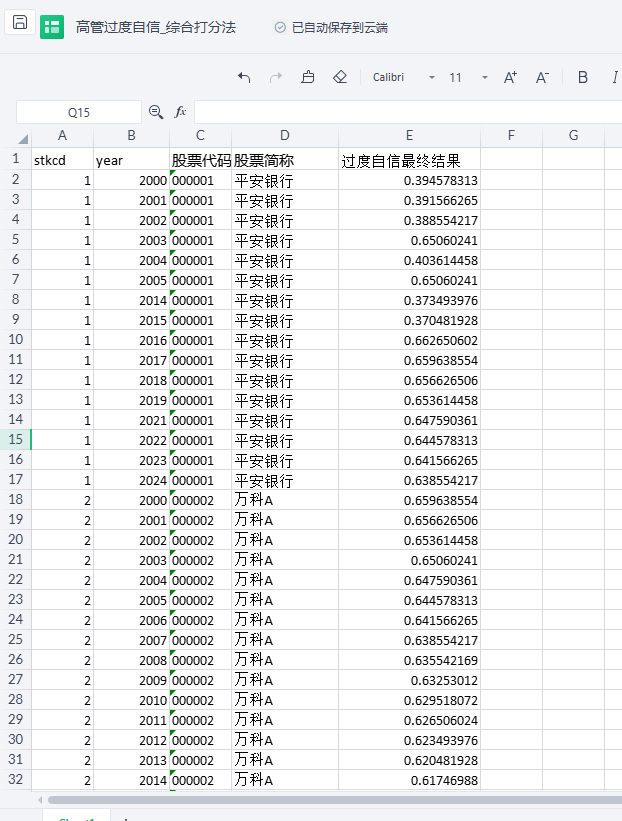Click the document title 高管过度自信_综合打分法
Screen dimensions: 622x821
(x=156, y=27)
